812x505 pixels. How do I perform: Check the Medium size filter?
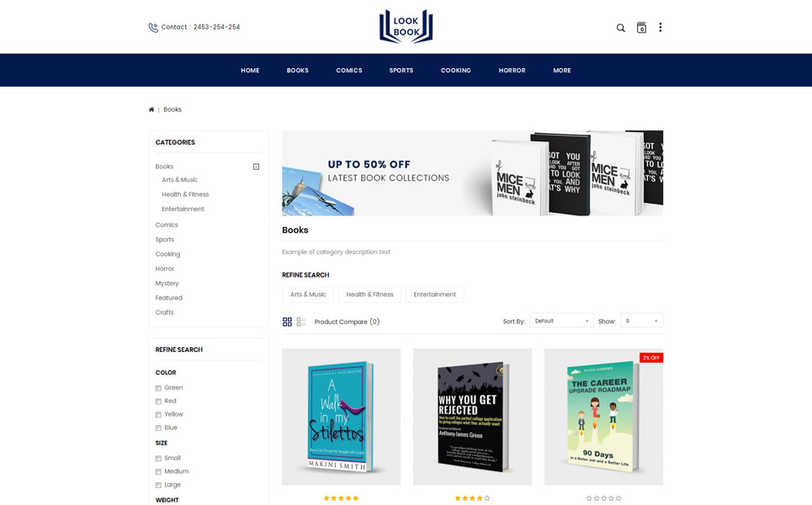point(158,472)
